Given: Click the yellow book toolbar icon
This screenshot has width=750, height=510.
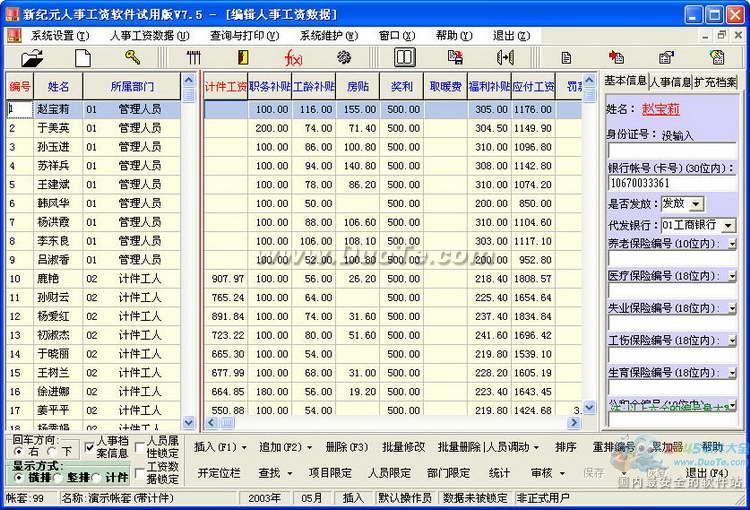Looking at the screenshot, I should tap(243, 57).
